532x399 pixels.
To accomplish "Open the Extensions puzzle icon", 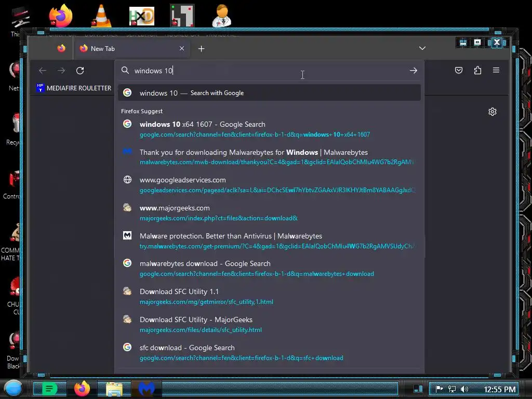I will [478, 70].
